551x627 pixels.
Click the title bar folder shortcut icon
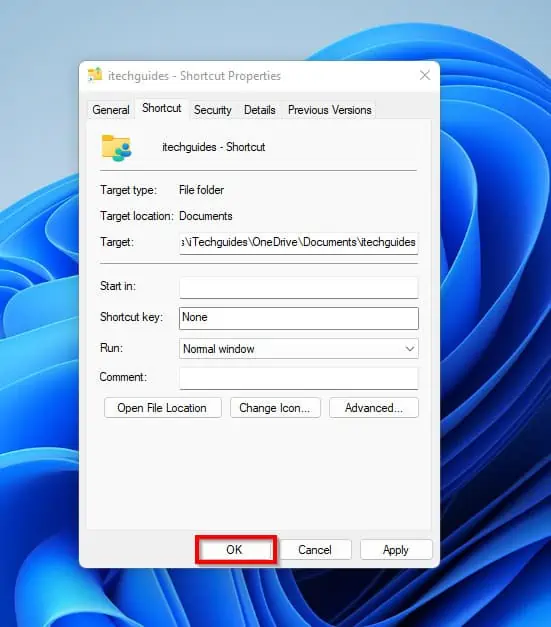pos(95,75)
